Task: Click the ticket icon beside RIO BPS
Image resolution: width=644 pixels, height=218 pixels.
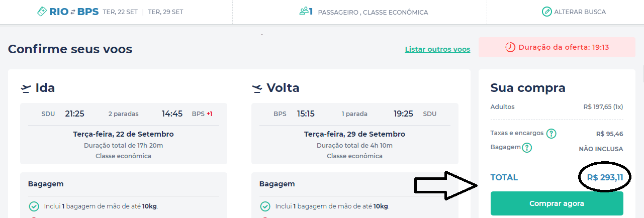Action: tap(42, 12)
